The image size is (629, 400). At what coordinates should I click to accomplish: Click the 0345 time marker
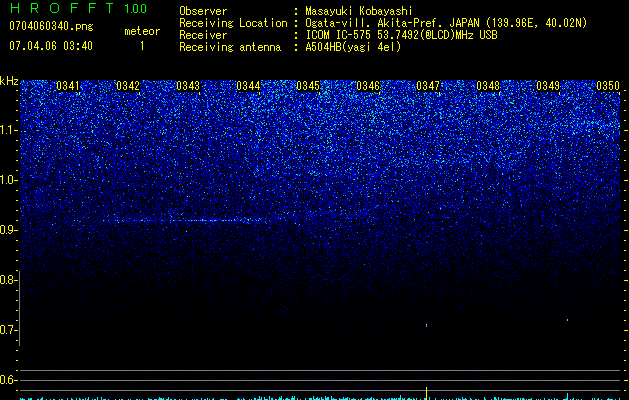[x=308, y=86]
